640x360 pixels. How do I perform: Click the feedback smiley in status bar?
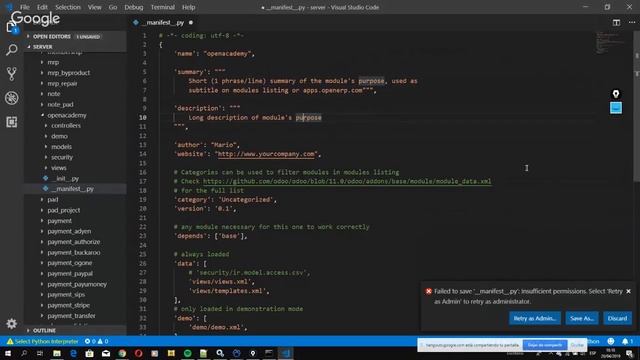pos(611,341)
